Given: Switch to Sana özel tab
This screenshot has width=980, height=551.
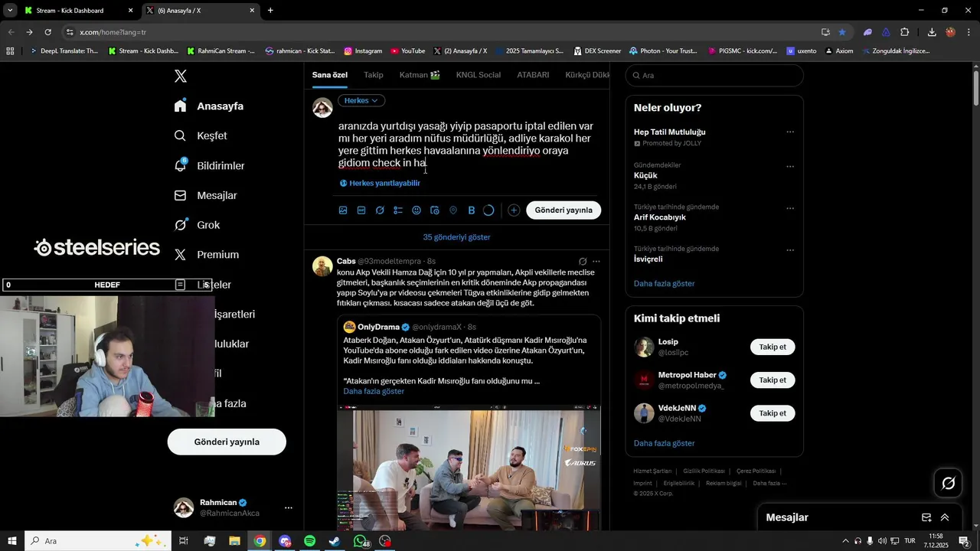Looking at the screenshot, I should point(330,75).
